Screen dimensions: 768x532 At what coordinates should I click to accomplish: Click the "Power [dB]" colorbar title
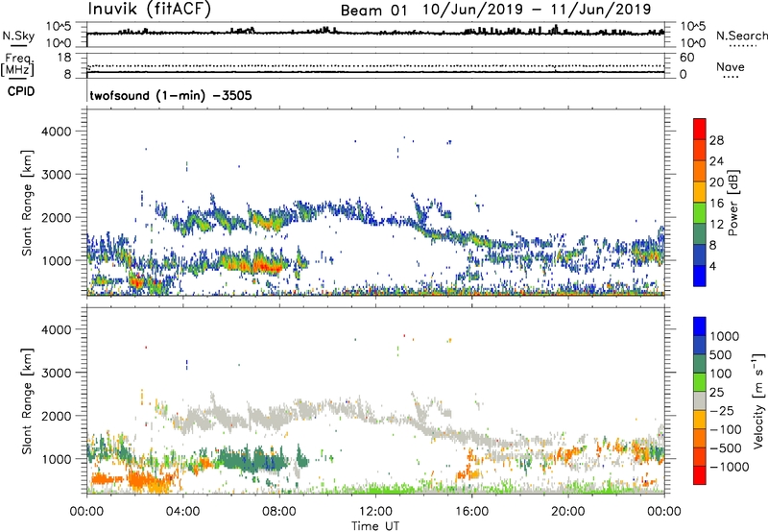coord(733,203)
